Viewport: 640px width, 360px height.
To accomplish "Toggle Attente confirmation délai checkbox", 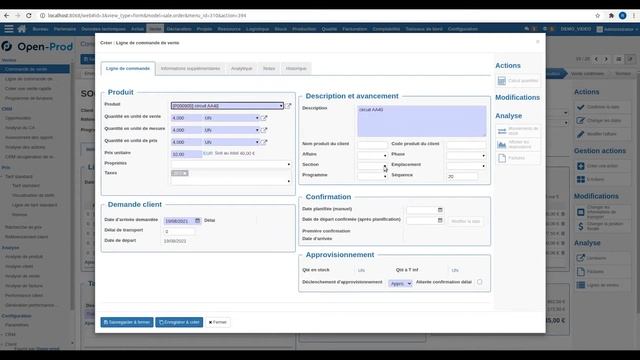I will 480,282.
